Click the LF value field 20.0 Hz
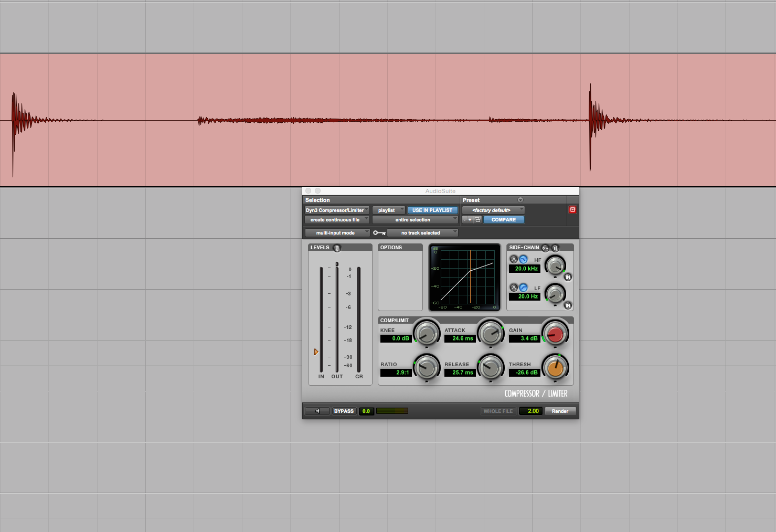Image resolution: width=776 pixels, height=532 pixels. click(x=524, y=296)
